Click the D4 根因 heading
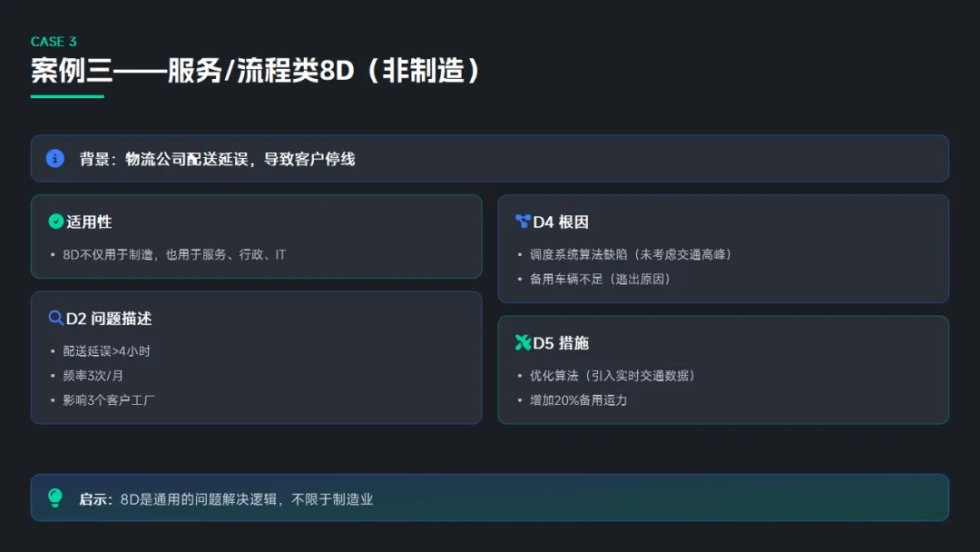Screen dimensions: 980x552 coord(561,222)
